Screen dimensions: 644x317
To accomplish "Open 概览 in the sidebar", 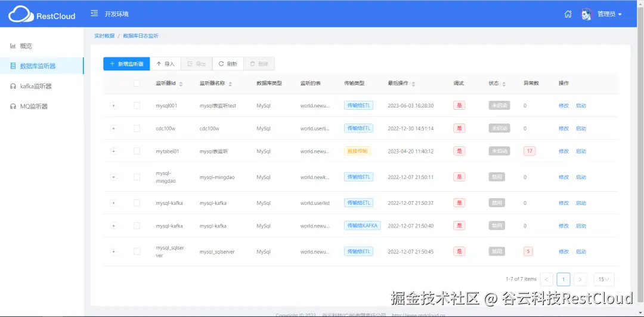I will point(42,45).
